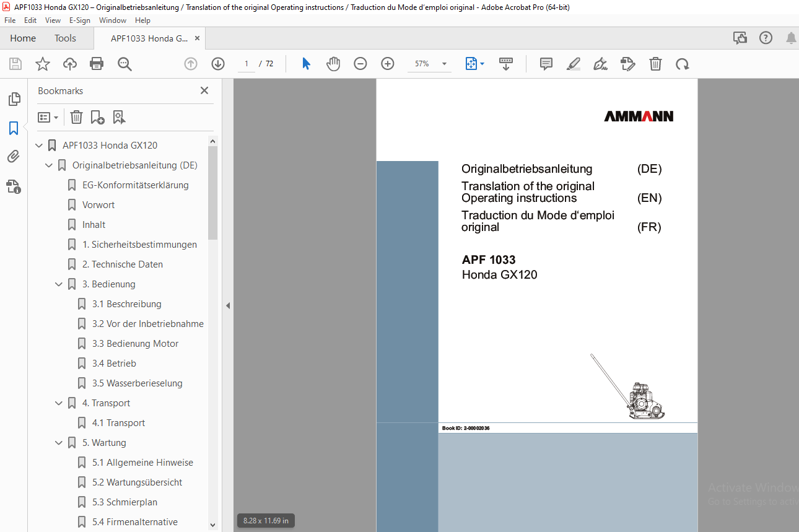This screenshot has height=532, width=799.
Task: Open the Attachments paperclip panel
Action: pyautogui.click(x=14, y=157)
